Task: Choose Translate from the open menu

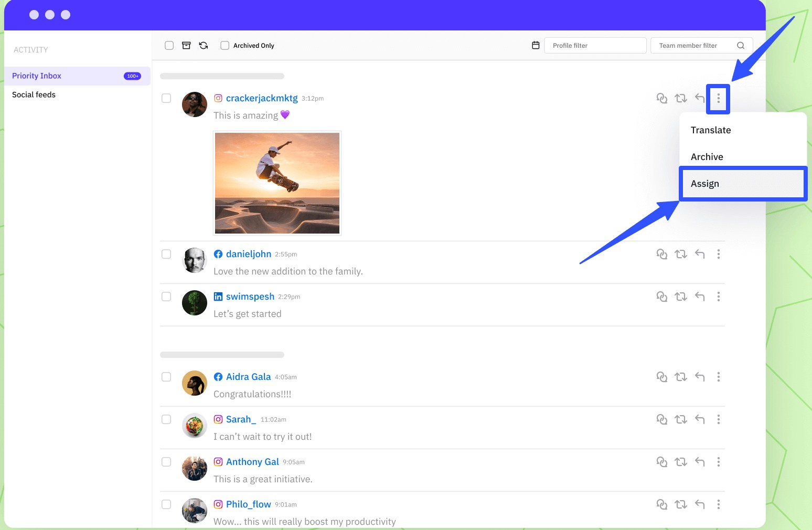Action: [711, 130]
